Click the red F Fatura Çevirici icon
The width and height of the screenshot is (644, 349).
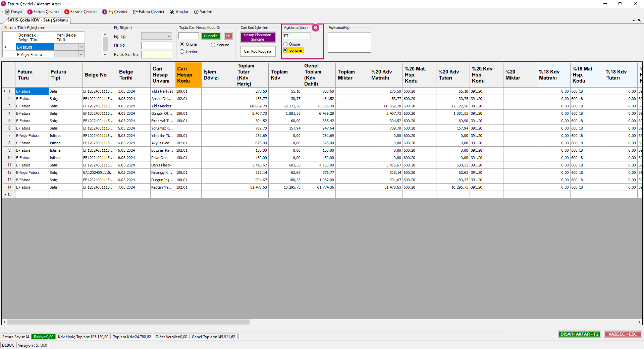tap(30, 12)
